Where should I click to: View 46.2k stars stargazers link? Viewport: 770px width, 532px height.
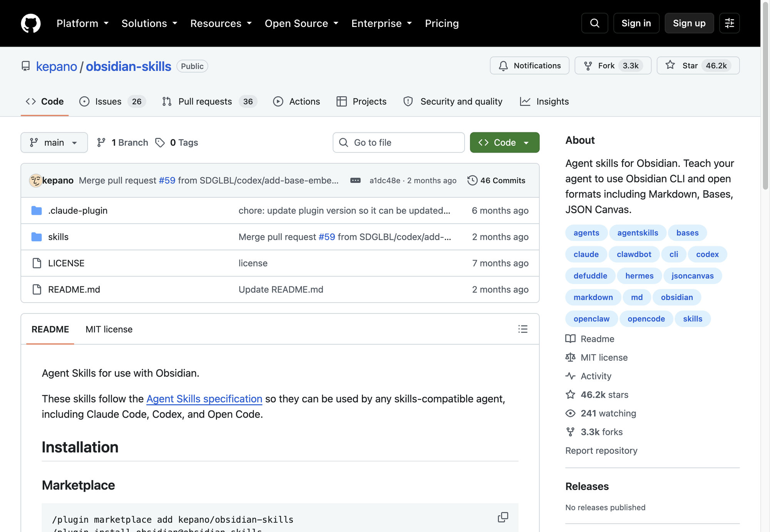(597, 395)
